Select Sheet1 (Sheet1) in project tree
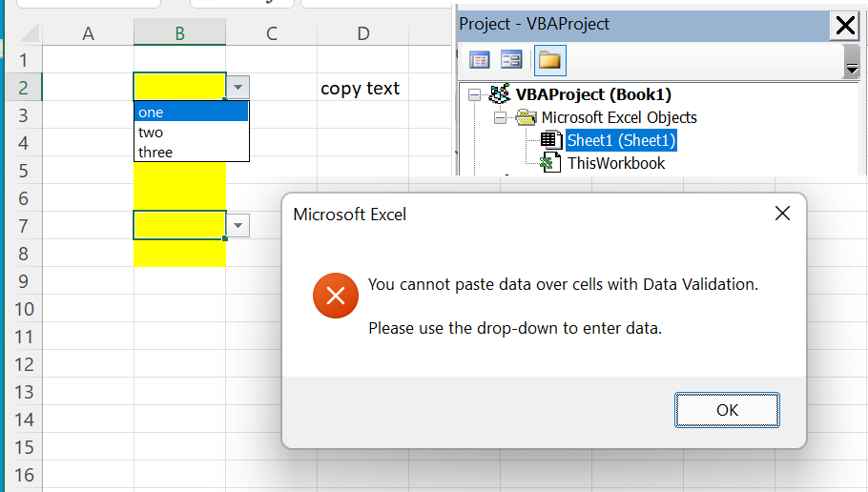Image resolution: width=868 pixels, height=492 pixels. pos(621,140)
